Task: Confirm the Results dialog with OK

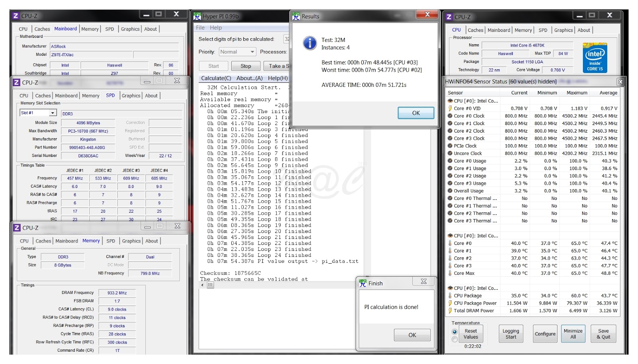Action: pyautogui.click(x=416, y=113)
